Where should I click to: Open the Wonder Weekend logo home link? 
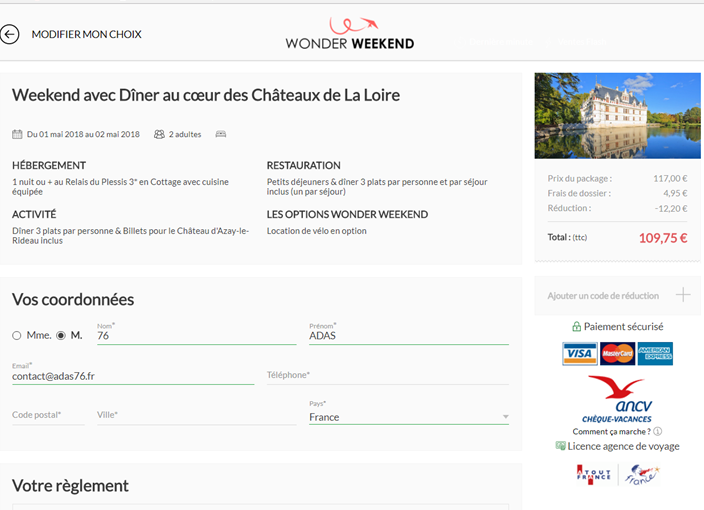coord(350,33)
